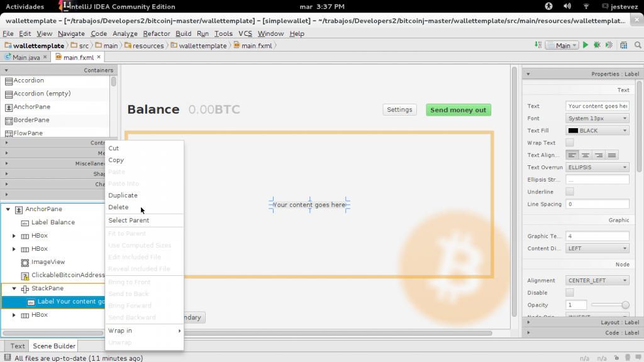The height and width of the screenshot is (362, 644).
Task: Switch to the Main.java editor tab
Action: 25,57
